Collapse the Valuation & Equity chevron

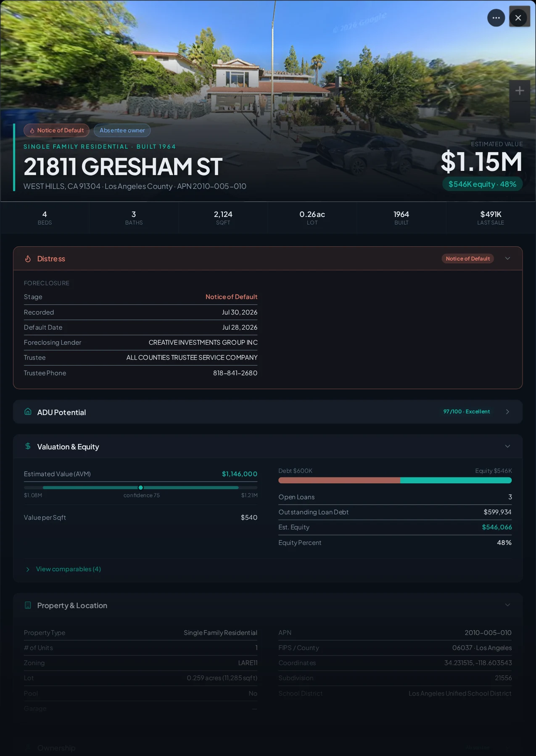pos(507,446)
